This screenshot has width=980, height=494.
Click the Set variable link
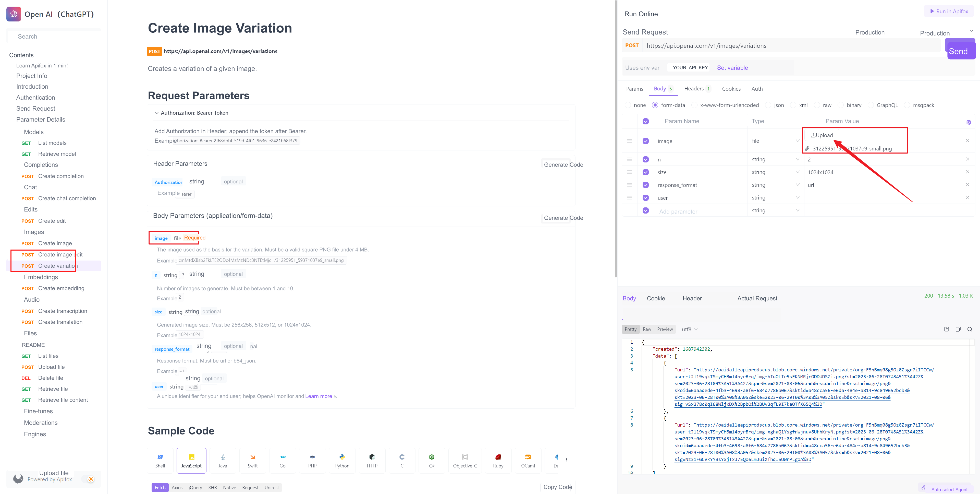tap(732, 68)
